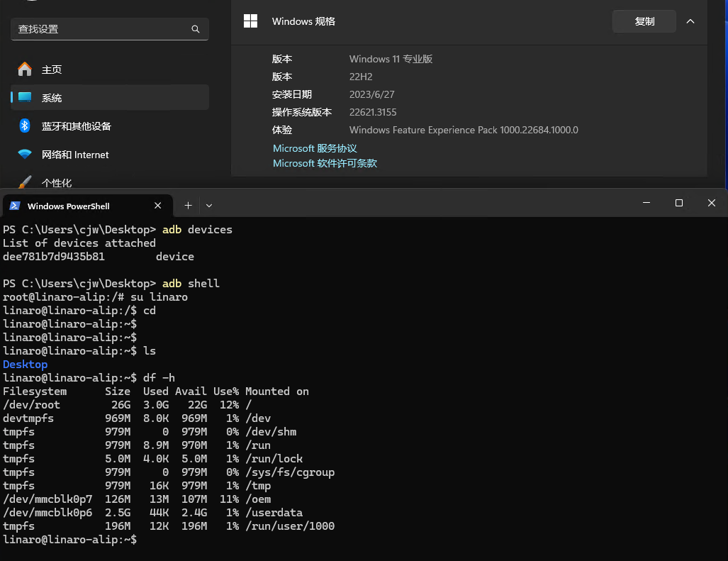The width and height of the screenshot is (728, 561).
Task: Click the devtmpfs filesystem row
Action: coord(137,418)
